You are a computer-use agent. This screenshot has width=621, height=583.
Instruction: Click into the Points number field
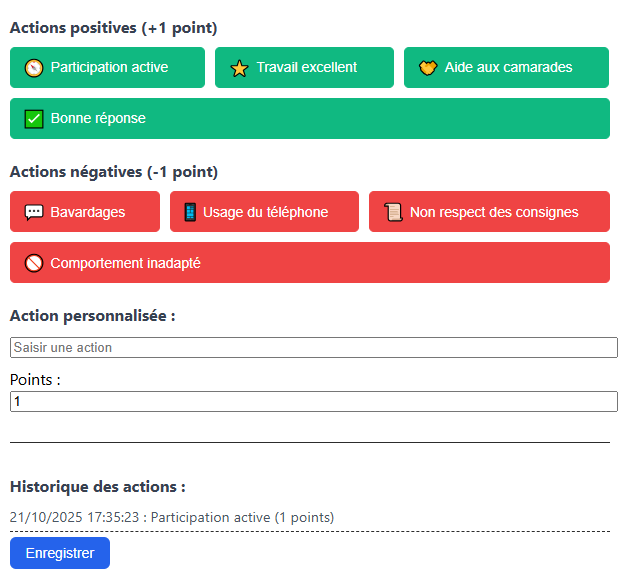tap(313, 401)
